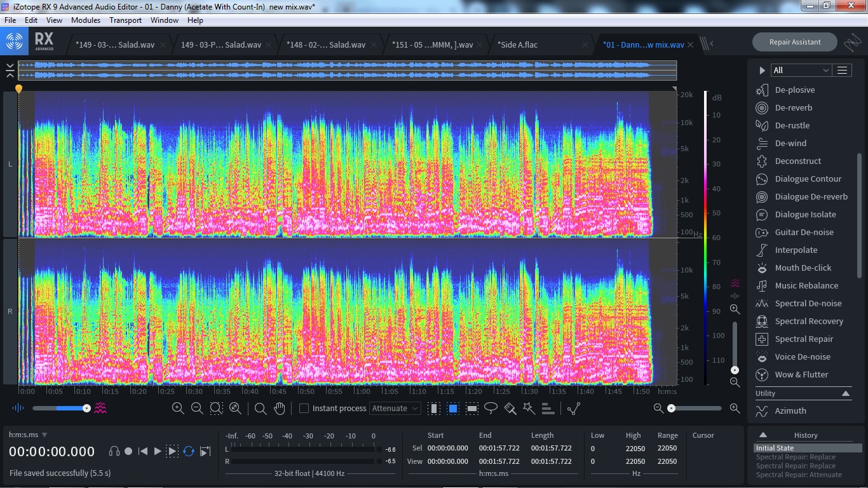The width and height of the screenshot is (868, 488).
Task: Click the zoom to selection icon
Action: tap(216, 409)
